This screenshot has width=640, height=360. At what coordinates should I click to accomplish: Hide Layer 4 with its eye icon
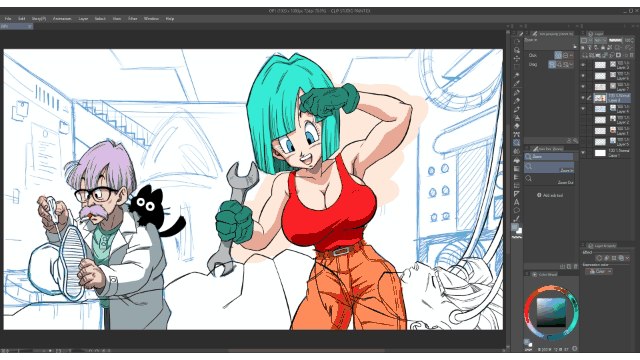click(583, 109)
